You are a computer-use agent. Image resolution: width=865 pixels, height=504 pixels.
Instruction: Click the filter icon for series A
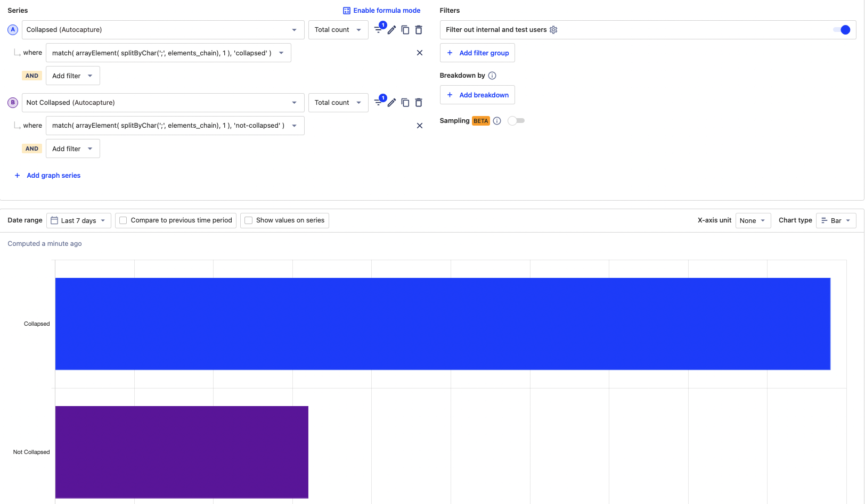pyautogui.click(x=378, y=30)
